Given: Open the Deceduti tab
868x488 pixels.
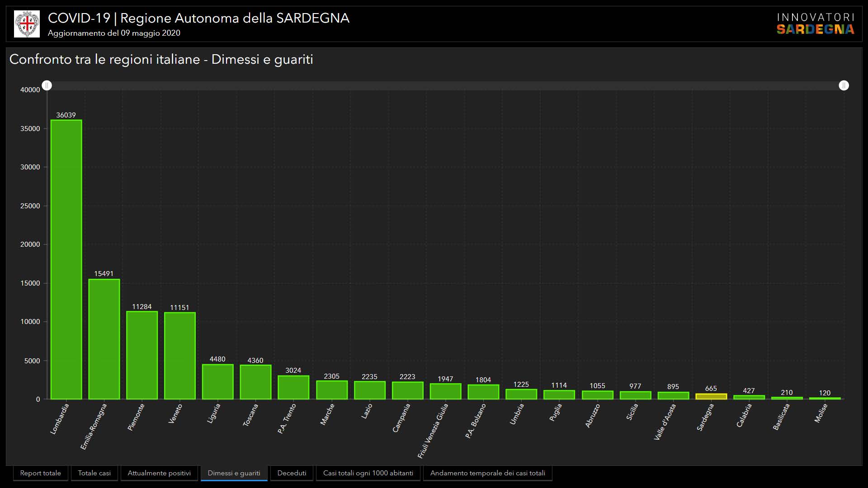Looking at the screenshot, I should point(292,473).
